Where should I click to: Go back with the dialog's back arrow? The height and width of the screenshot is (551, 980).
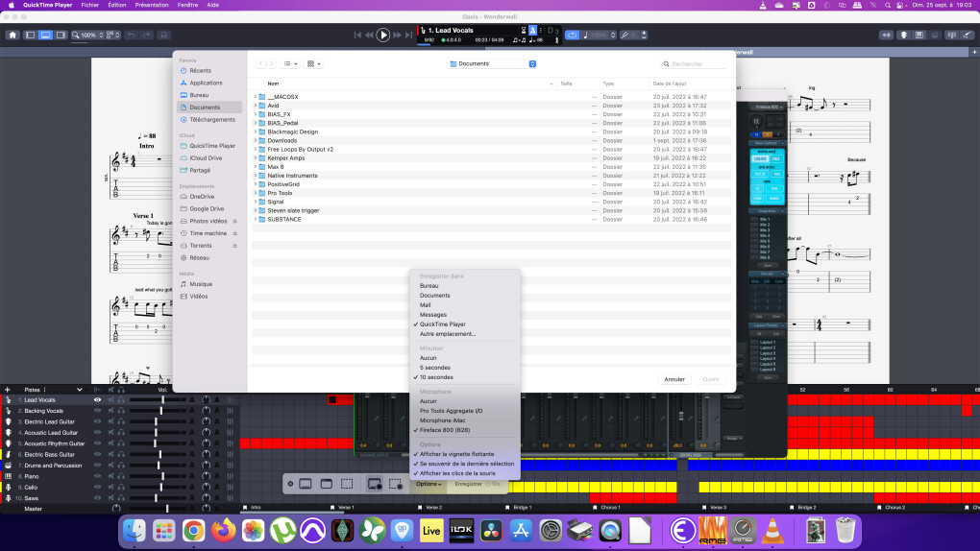coord(260,63)
